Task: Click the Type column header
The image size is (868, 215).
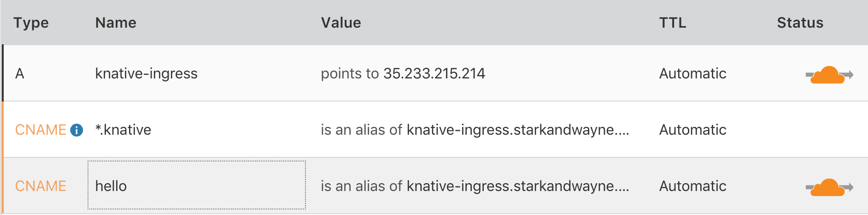Action: click(31, 23)
